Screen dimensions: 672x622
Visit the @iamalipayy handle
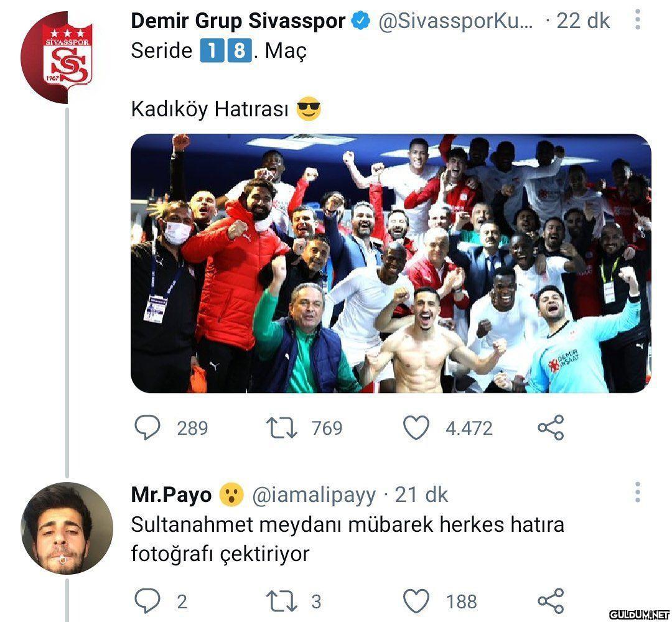point(314,495)
